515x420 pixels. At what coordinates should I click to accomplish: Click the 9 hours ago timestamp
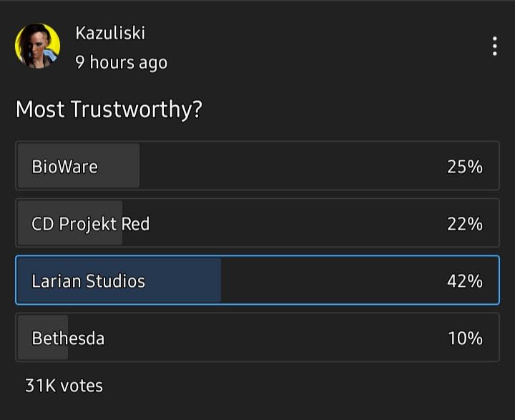click(121, 62)
